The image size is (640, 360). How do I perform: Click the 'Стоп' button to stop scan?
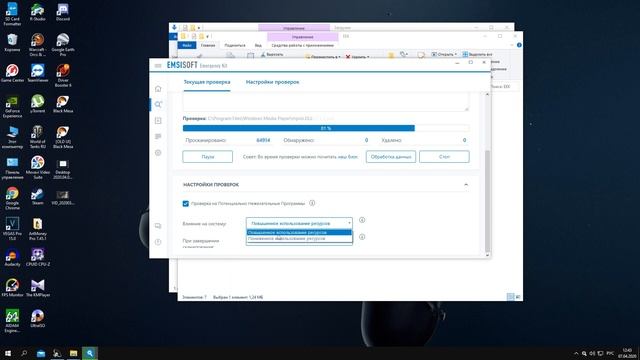[444, 157]
